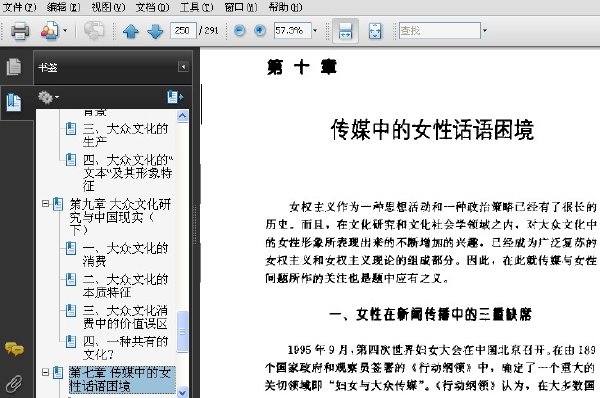Collapse the 第七章 传媒中的女性话语困境 node
Image resolution: width=600 pixels, height=398 pixels.
(x=45, y=372)
